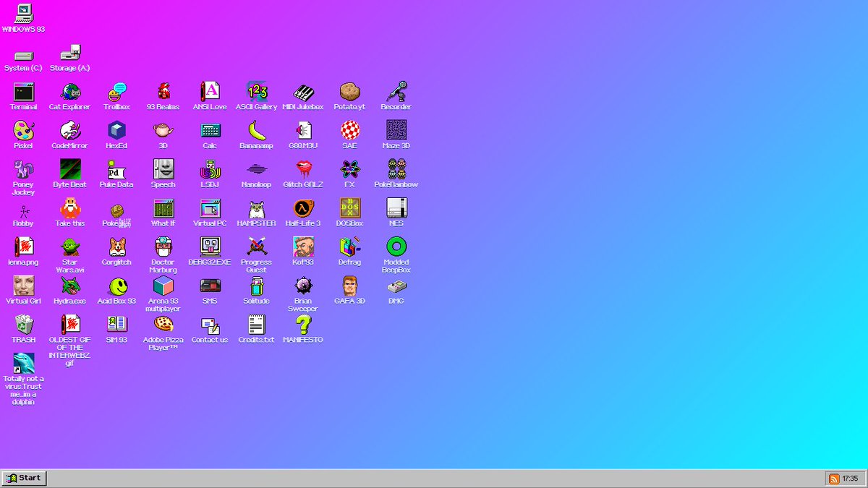Launch the Defrag icon
The width and height of the screenshot is (868, 488).
click(x=350, y=247)
